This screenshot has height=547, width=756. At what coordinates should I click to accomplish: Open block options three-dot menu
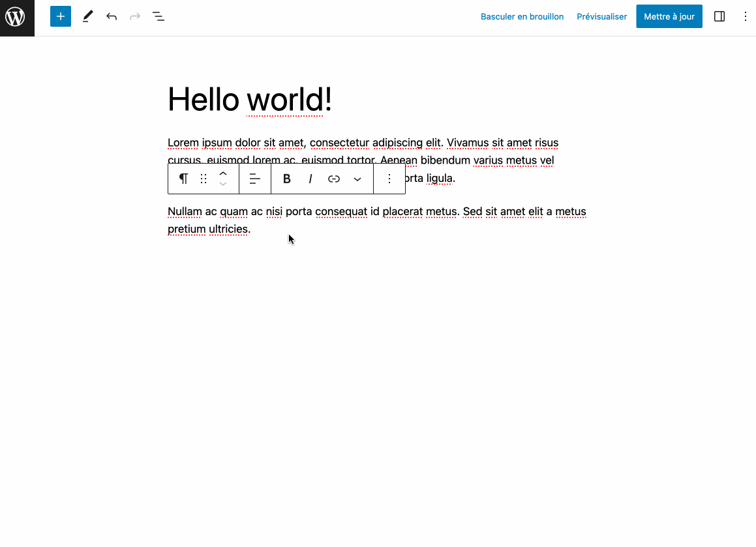coord(389,179)
